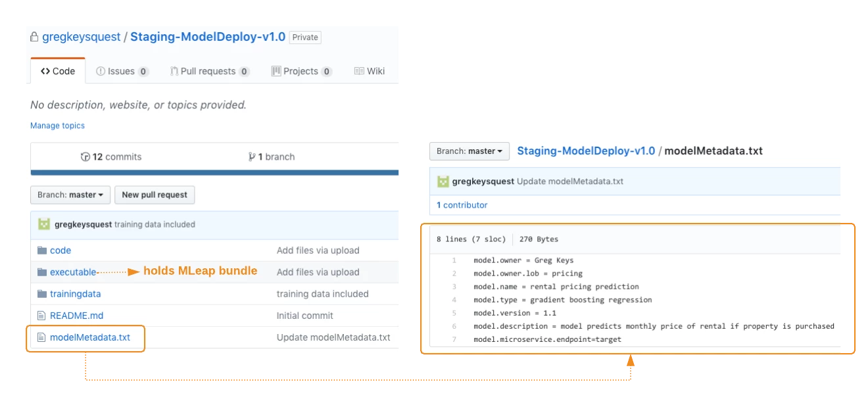The image size is (868, 407).
Task: Click the modelMetadata.txt file icon
Action: (42, 337)
